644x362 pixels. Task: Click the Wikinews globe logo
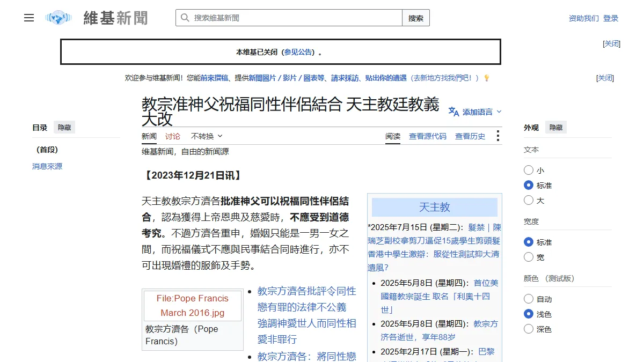click(x=58, y=18)
